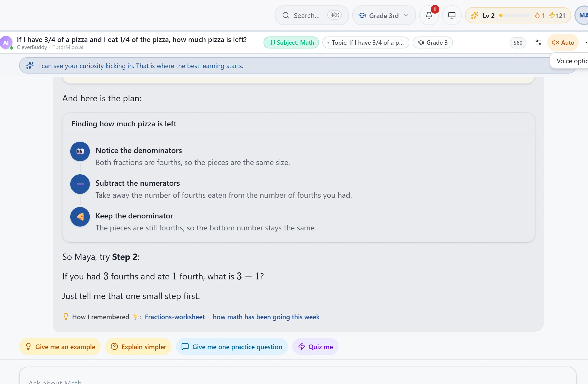Viewport: 588px width, 384px height.
Task: Click the Notice the denominators eyes icon
Action: 80,151
